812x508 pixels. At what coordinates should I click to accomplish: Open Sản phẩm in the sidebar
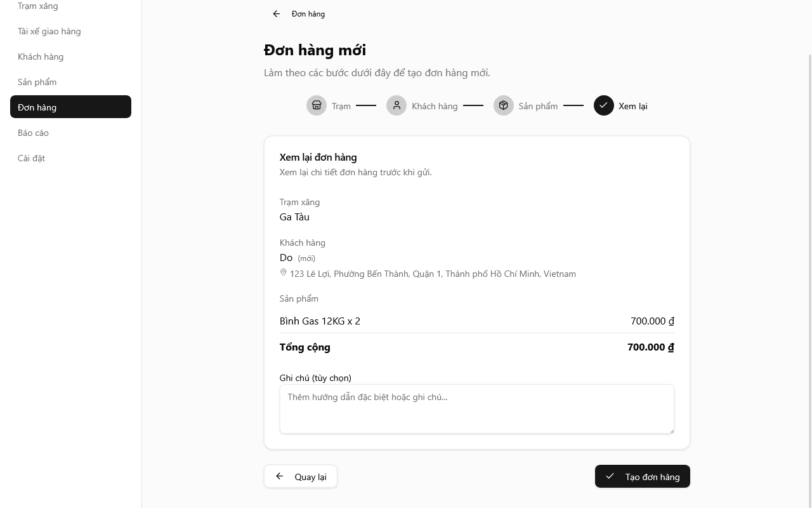(37, 82)
